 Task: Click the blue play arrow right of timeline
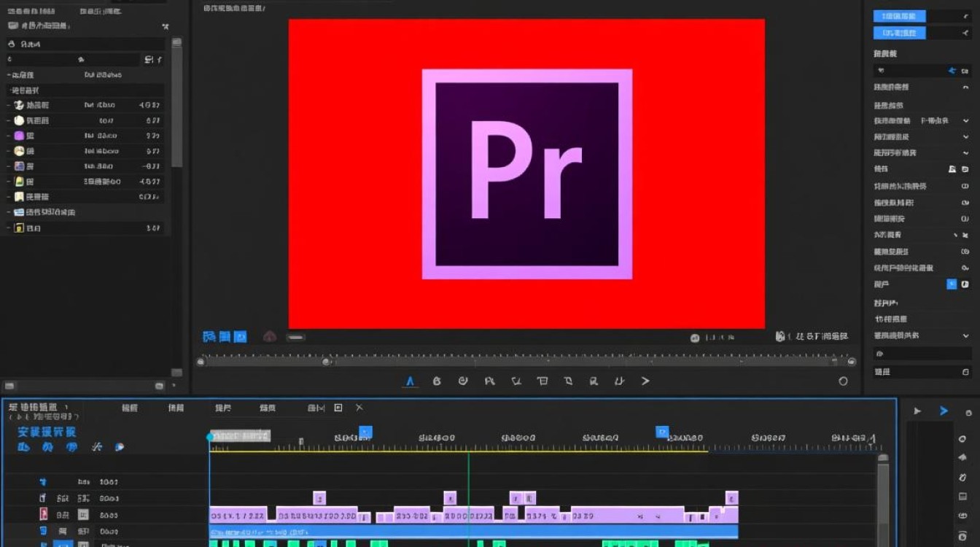944,411
